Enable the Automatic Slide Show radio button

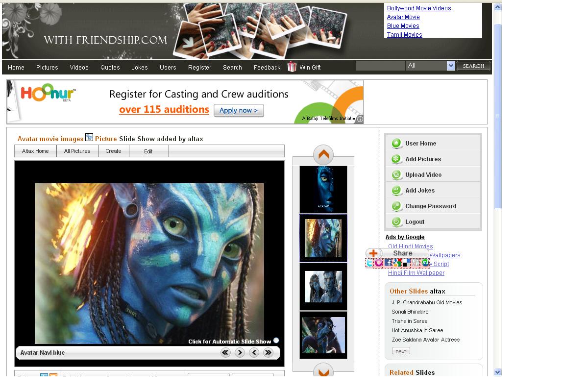276,341
